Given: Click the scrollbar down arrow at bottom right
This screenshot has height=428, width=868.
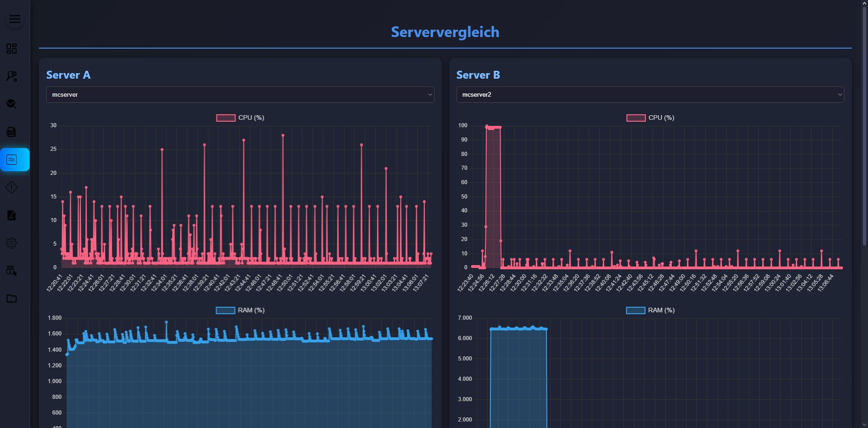Looking at the screenshot, I should click(863, 424).
